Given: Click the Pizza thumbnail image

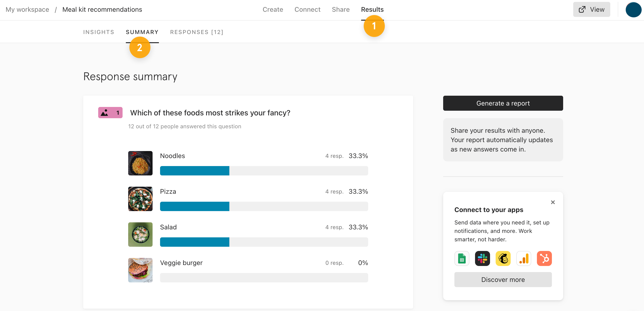Looking at the screenshot, I should (x=140, y=199).
